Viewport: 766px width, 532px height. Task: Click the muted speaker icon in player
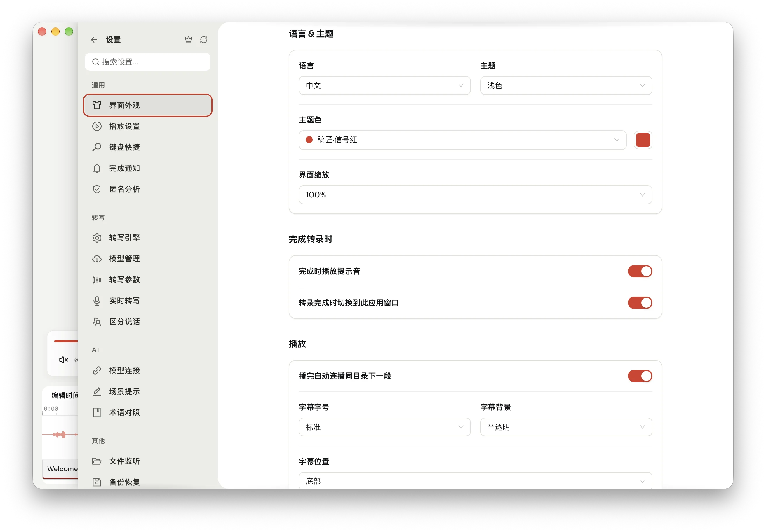coord(63,360)
